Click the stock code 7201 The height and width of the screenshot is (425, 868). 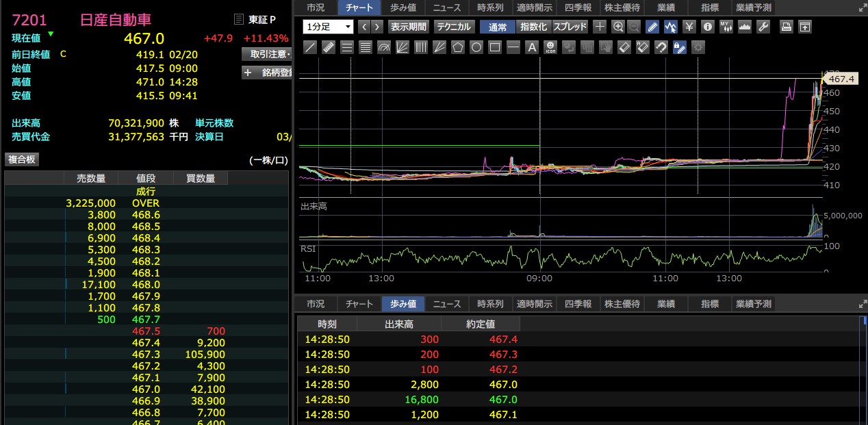[29, 20]
